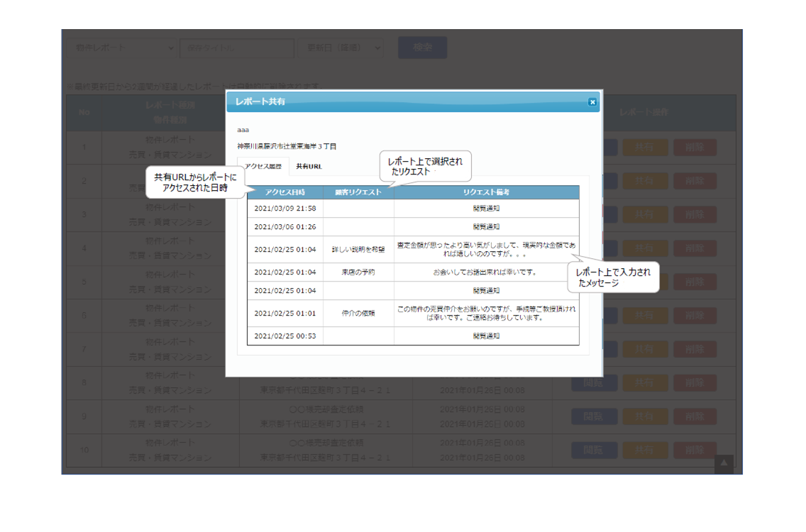
Task: Click the アクセス日時 column header
Action: (285, 192)
